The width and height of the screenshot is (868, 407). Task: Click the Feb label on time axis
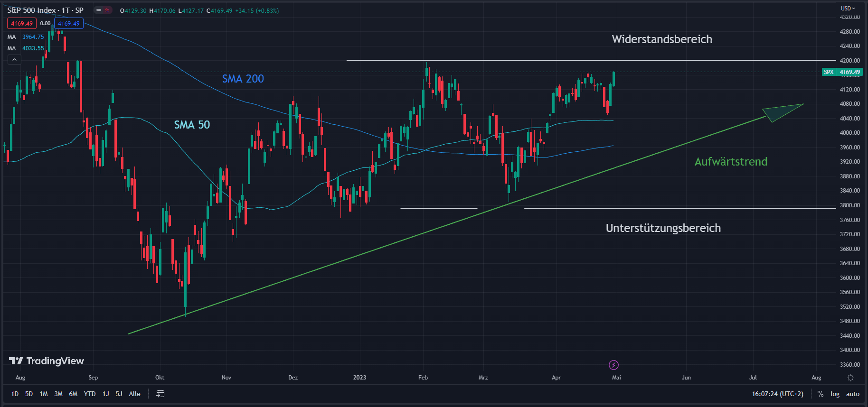[423, 378]
